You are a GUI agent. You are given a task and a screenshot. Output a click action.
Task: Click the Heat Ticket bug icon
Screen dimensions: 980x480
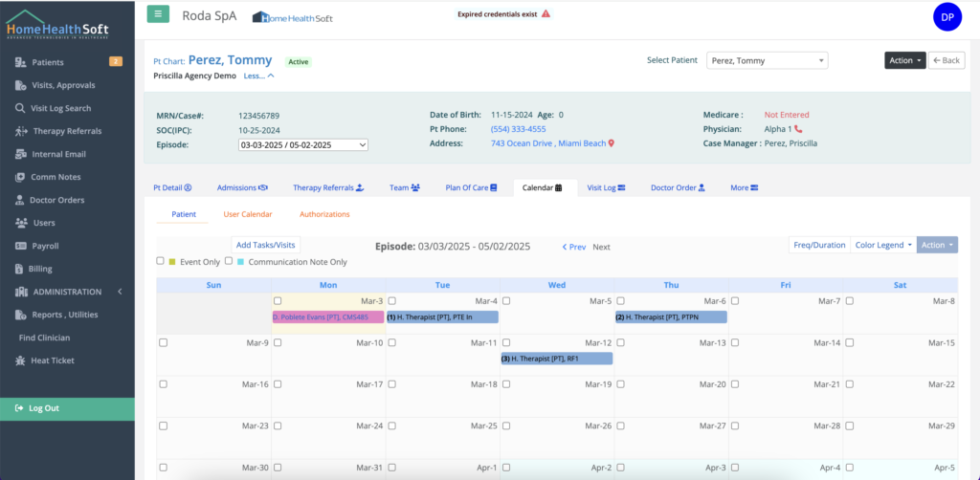click(21, 360)
